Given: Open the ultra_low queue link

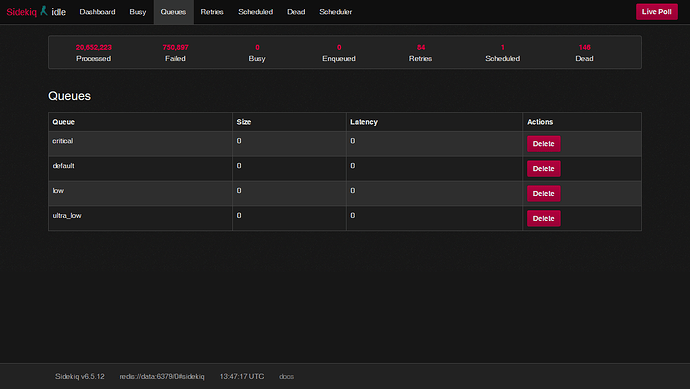Looking at the screenshot, I should coord(67,216).
